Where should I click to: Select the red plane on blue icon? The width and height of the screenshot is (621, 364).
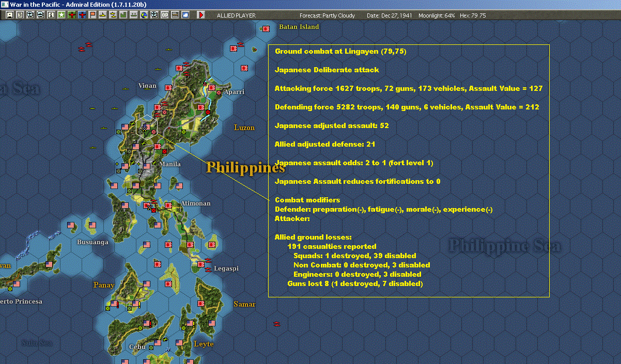(82, 15)
